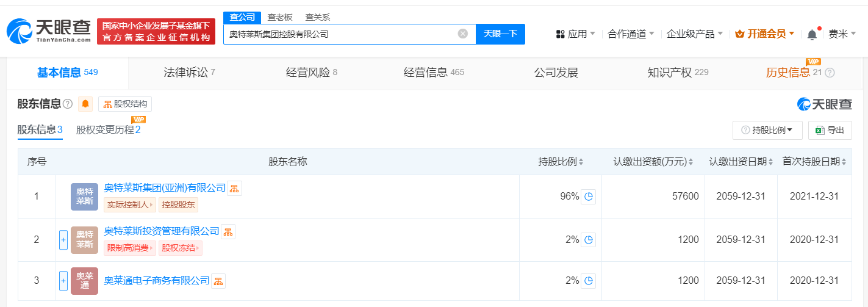Click the 57600 capital amount cell

click(x=686, y=197)
